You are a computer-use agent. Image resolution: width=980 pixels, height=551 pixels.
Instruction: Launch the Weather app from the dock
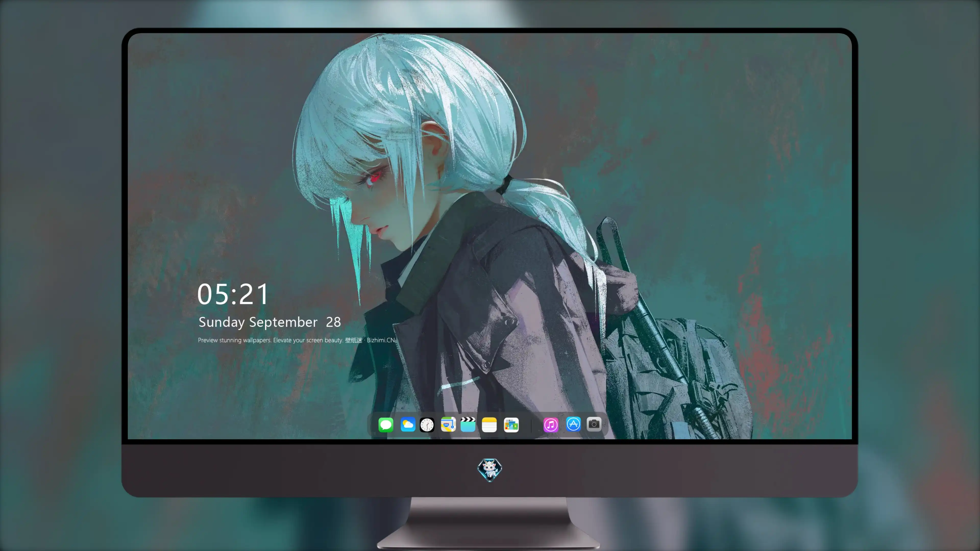(x=408, y=424)
